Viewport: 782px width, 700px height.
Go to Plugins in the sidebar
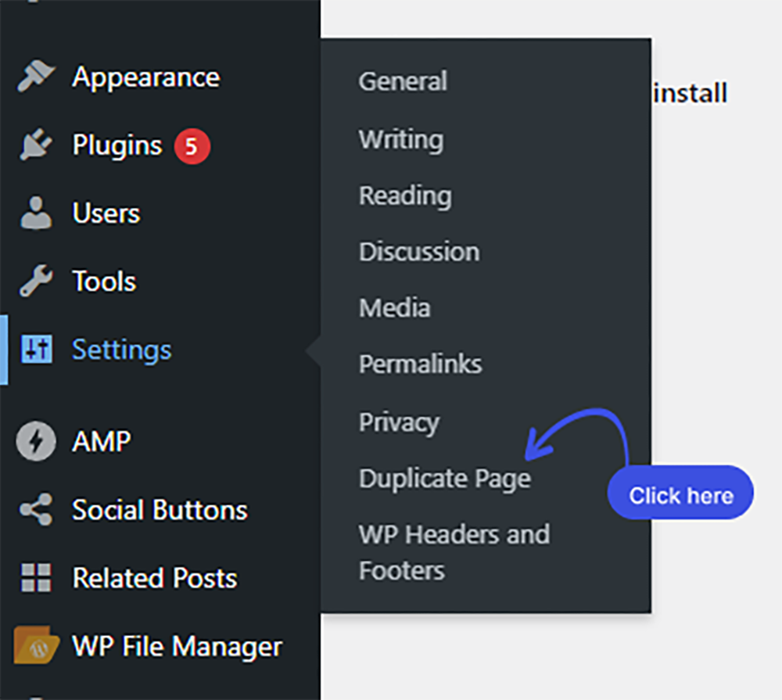coord(117,145)
